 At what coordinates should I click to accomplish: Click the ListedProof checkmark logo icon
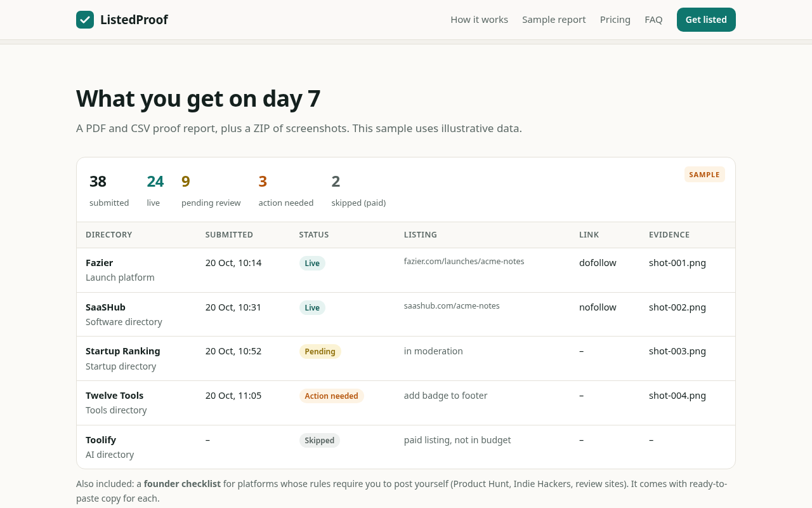tap(85, 20)
